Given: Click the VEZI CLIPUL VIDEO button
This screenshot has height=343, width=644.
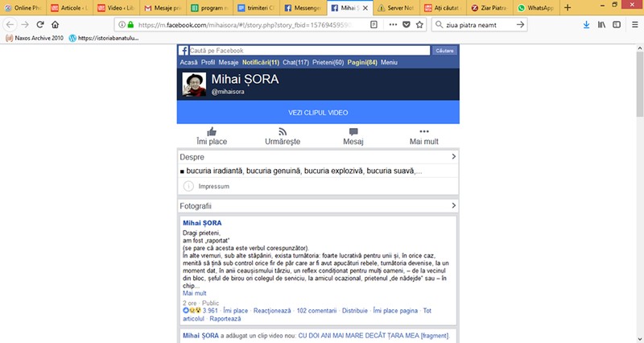Looking at the screenshot, I should coord(318,112).
